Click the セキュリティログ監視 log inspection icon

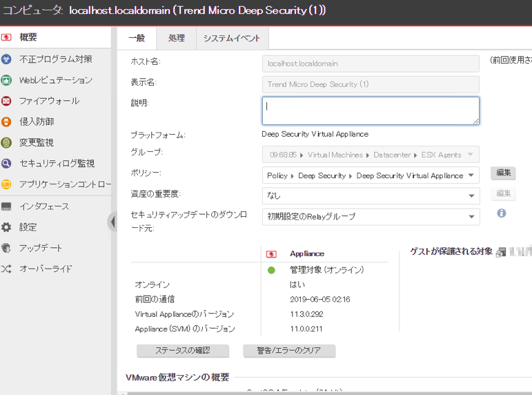pyautogui.click(x=7, y=164)
